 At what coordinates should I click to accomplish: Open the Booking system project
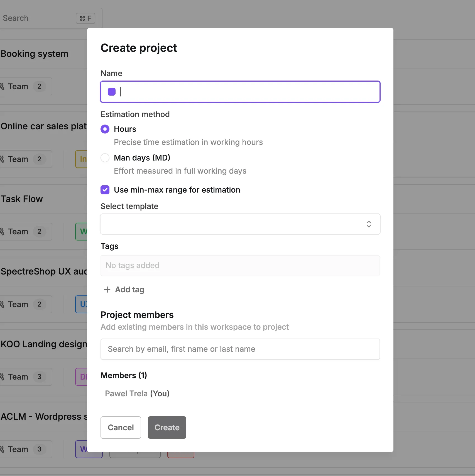tap(35, 54)
